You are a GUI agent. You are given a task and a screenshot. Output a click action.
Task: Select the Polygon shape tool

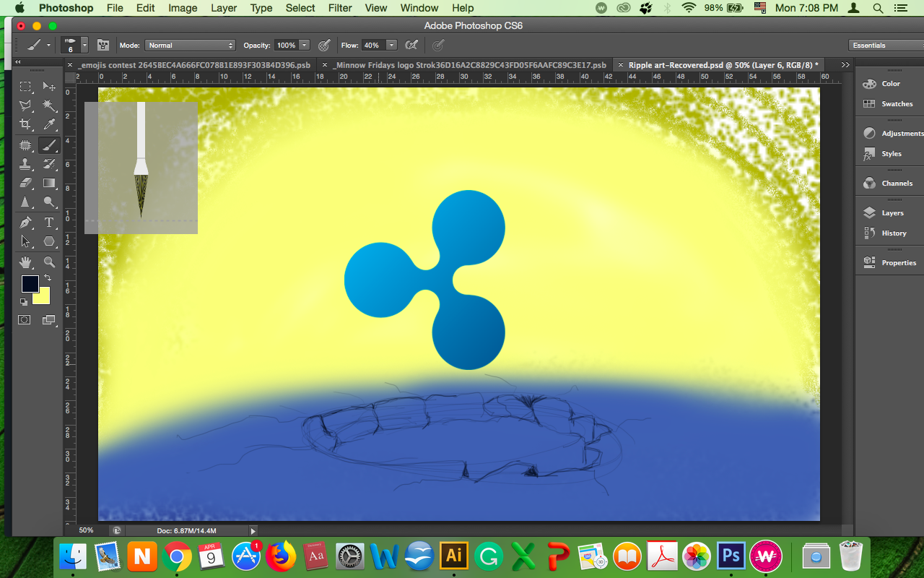pyautogui.click(x=49, y=241)
